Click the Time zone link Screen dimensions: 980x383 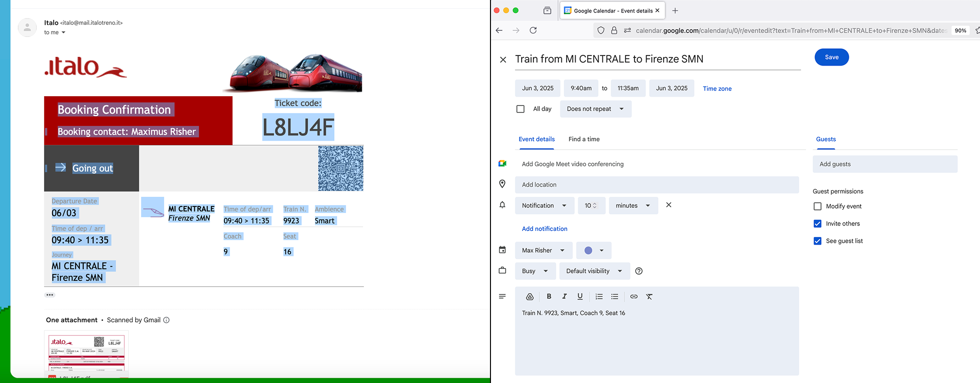717,89
